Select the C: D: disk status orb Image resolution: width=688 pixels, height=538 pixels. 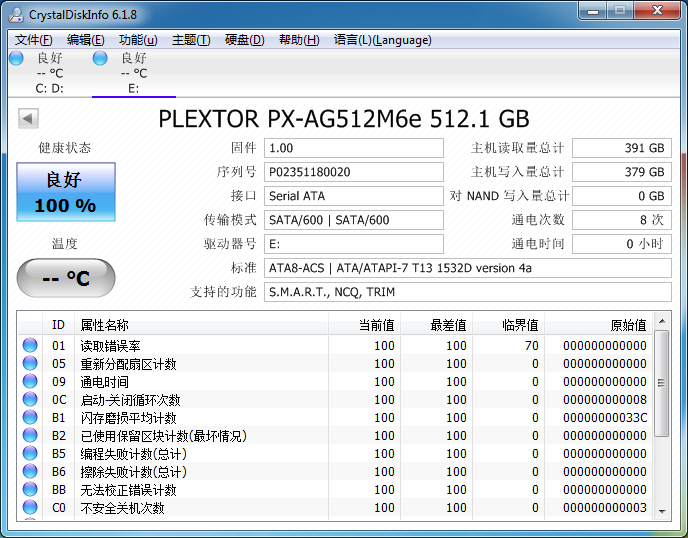coord(16,59)
